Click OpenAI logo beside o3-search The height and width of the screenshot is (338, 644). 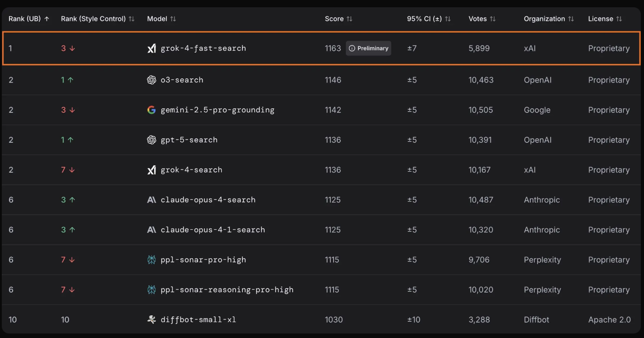click(x=152, y=80)
